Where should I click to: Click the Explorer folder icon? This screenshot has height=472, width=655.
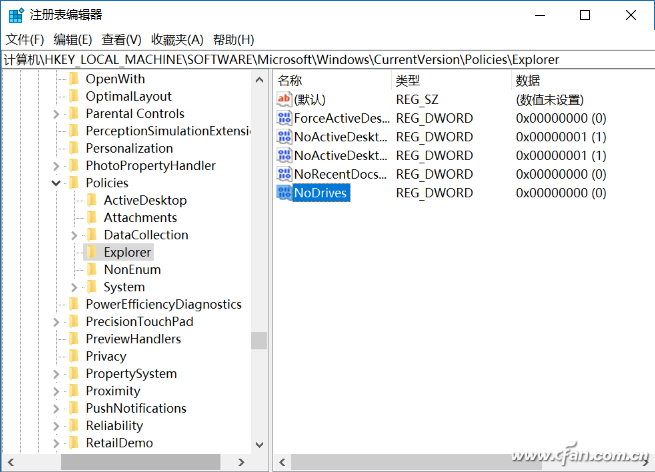(x=92, y=252)
